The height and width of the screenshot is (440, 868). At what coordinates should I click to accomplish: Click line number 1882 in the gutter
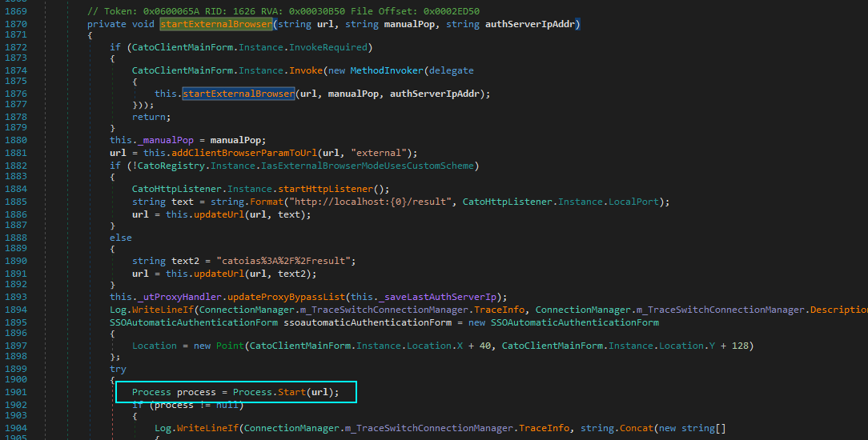pos(15,166)
